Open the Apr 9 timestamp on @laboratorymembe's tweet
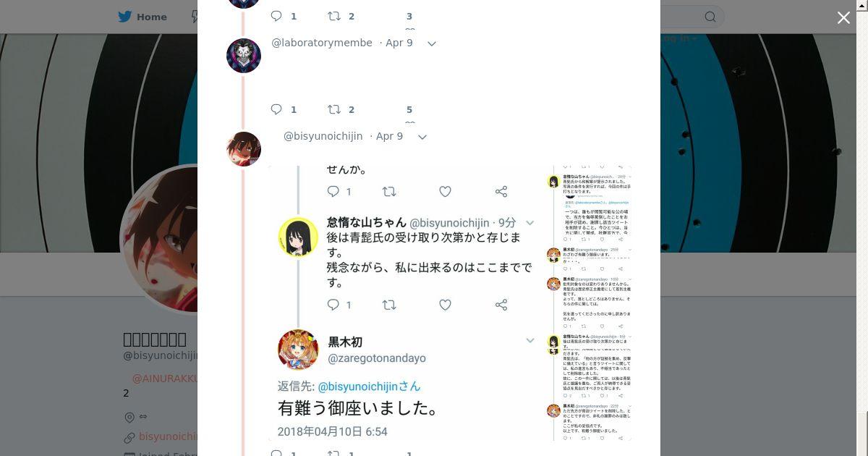The height and width of the screenshot is (456, 868). coord(399,43)
